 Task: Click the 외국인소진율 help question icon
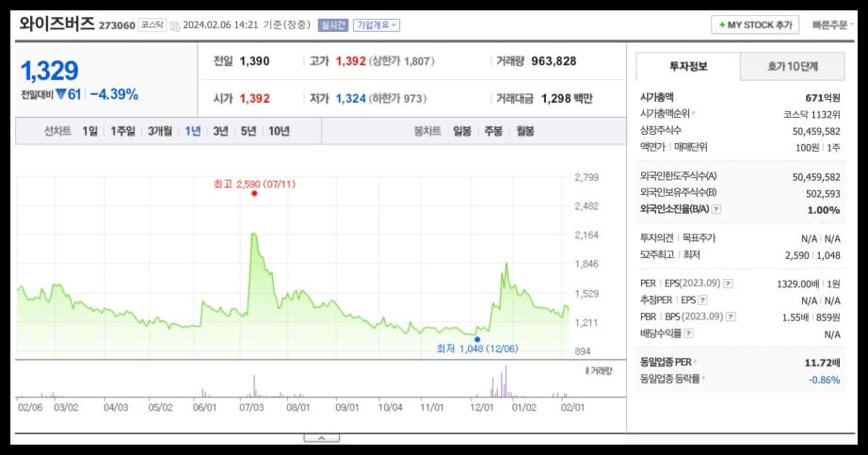tap(715, 209)
